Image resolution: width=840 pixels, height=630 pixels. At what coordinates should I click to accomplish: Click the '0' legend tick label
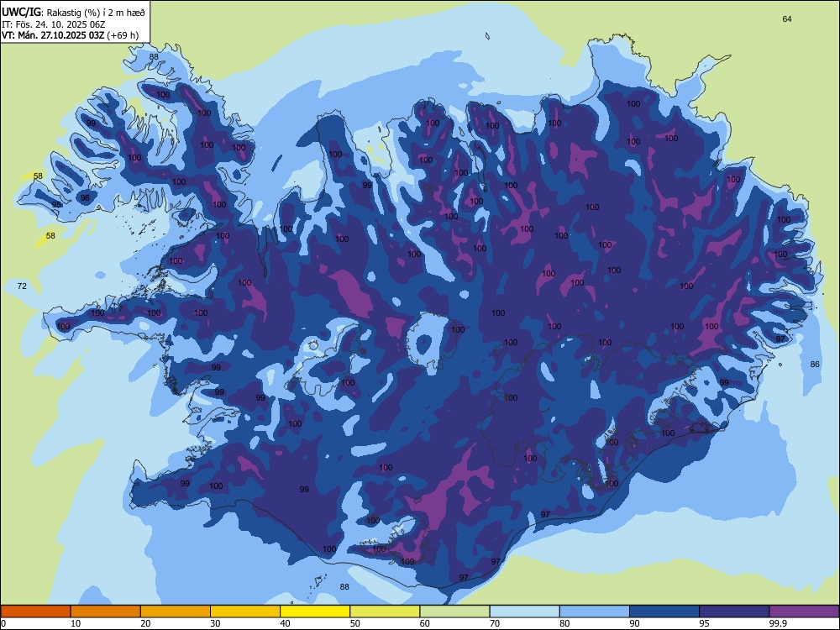[3, 623]
